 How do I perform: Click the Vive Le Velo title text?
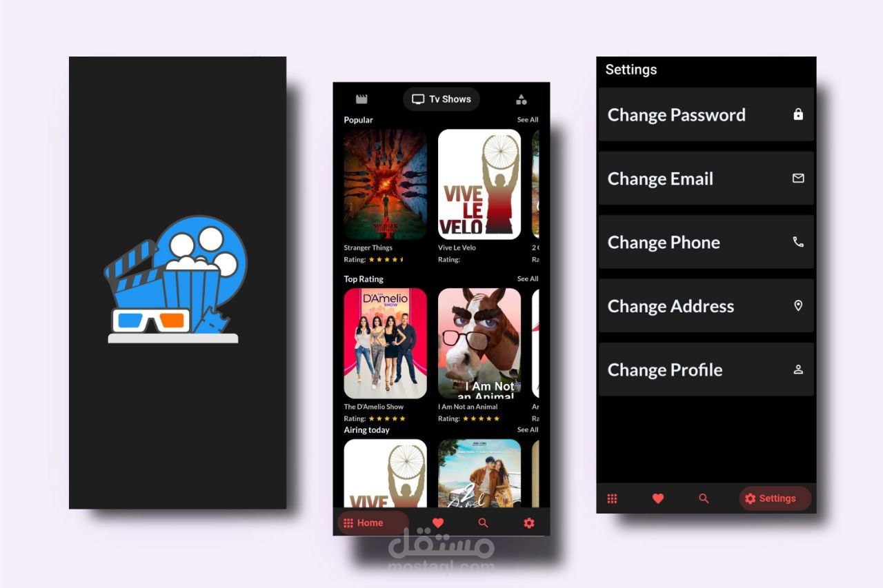tap(457, 248)
